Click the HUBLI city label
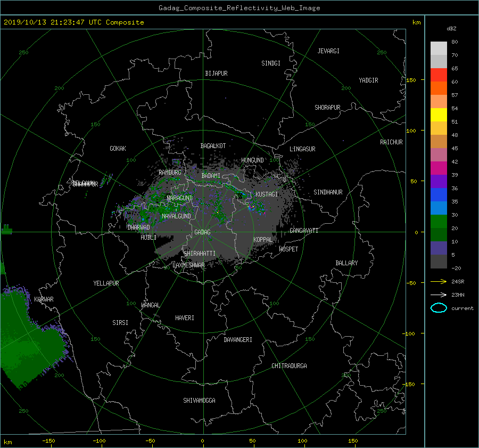The height and width of the screenshot is (448, 479). click(x=148, y=237)
